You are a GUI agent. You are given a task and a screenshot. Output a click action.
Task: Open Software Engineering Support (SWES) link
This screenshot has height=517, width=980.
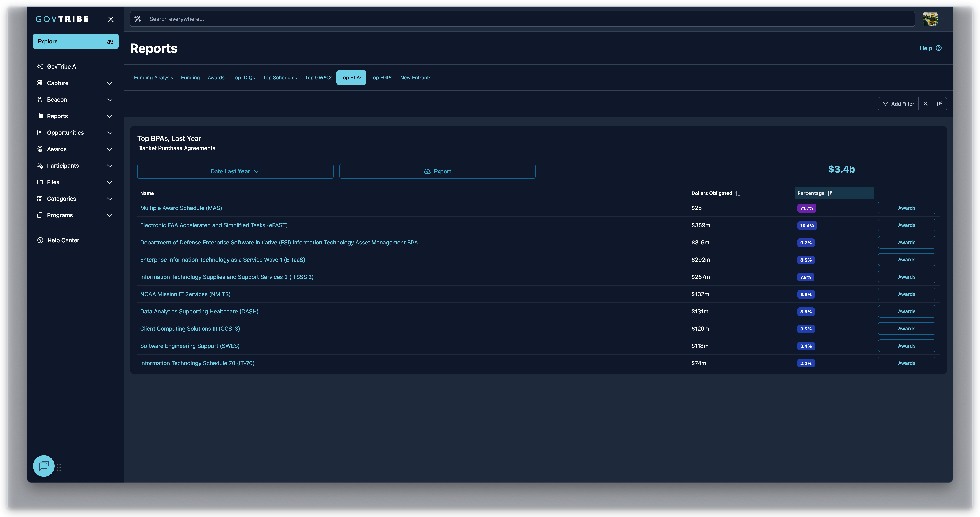(x=190, y=346)
